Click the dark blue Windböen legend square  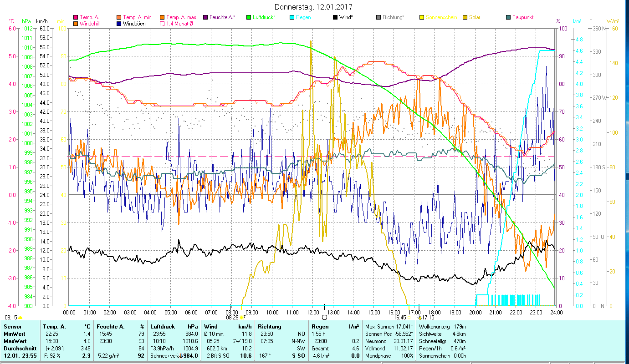point(119,24)
